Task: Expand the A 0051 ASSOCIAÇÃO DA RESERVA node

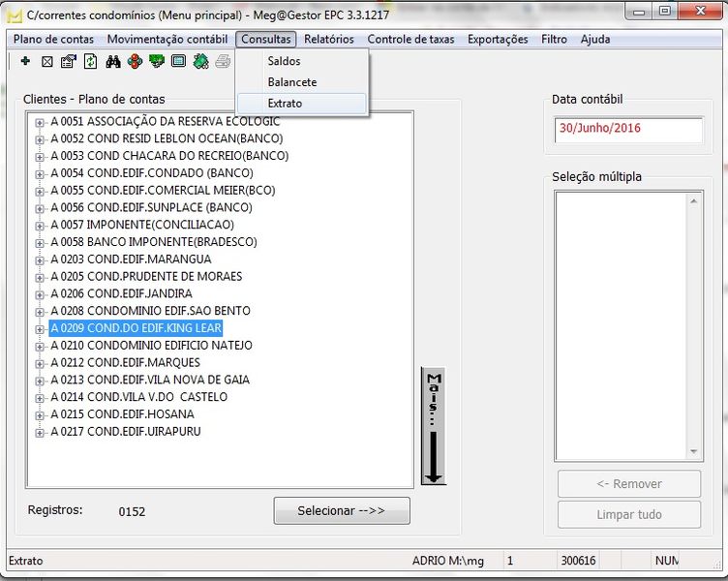Action: click(x=40, y=122)
